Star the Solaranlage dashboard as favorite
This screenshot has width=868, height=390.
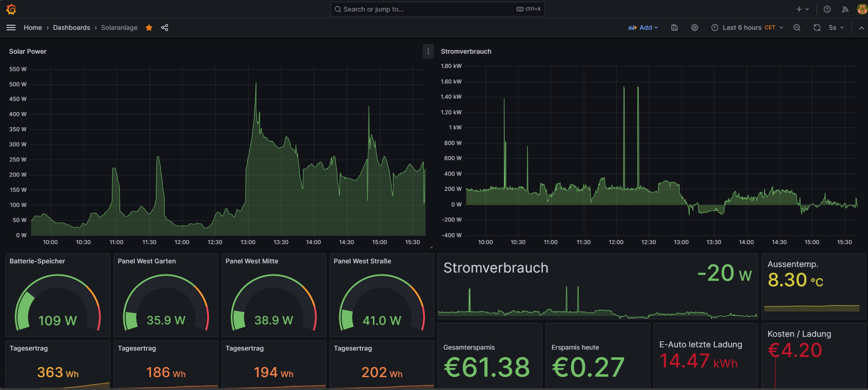coord(149,28)
